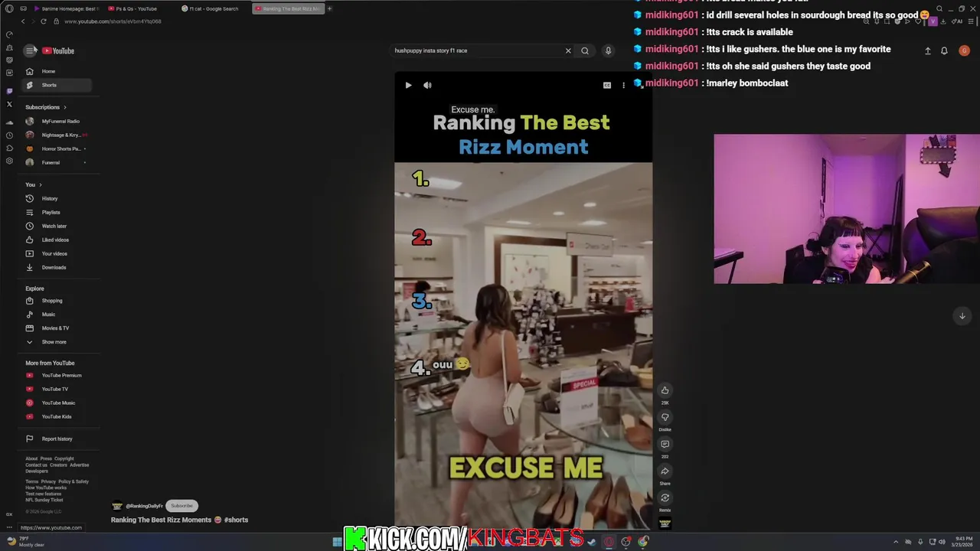980x551 pixels.
Task: Go to the next Short with the down arrow
Action: point(962,315)
